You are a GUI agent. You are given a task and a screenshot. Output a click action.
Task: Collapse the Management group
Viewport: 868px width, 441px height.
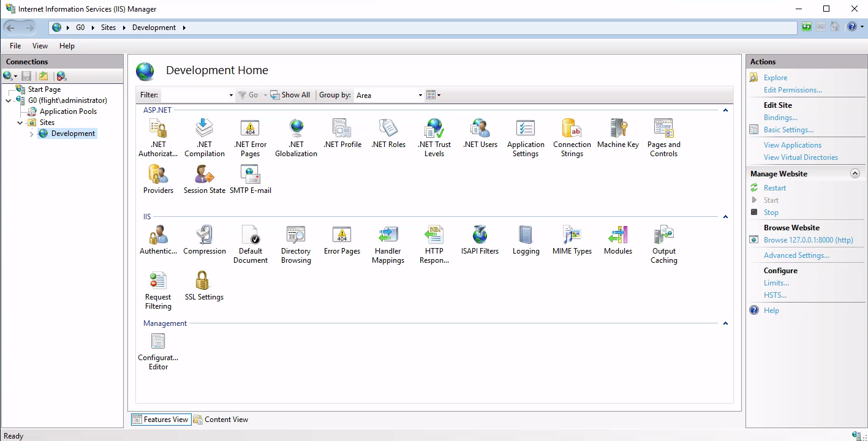pos(725,323)
